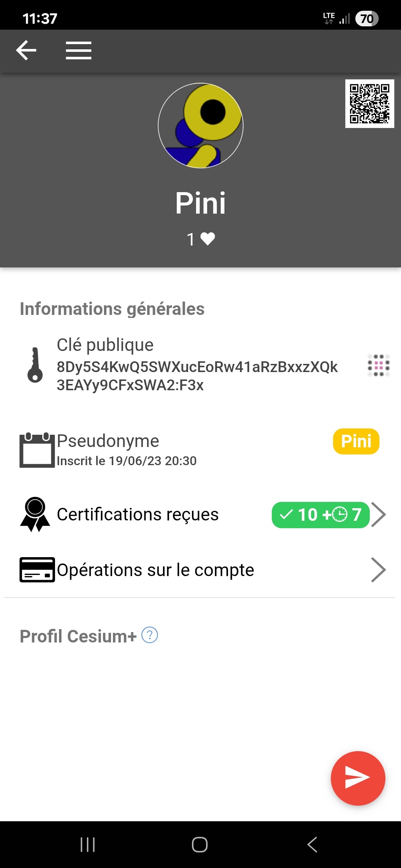Show the account QR code
401x868 pixels.
(x=369, y=103)
